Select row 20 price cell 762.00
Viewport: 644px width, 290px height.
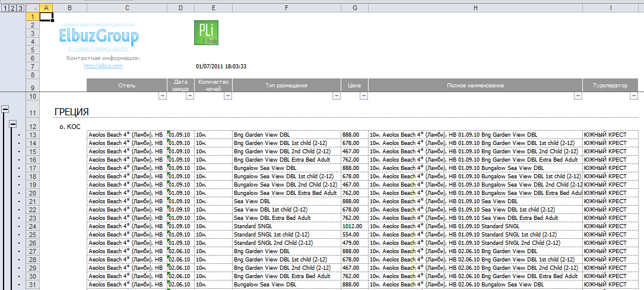355,193
